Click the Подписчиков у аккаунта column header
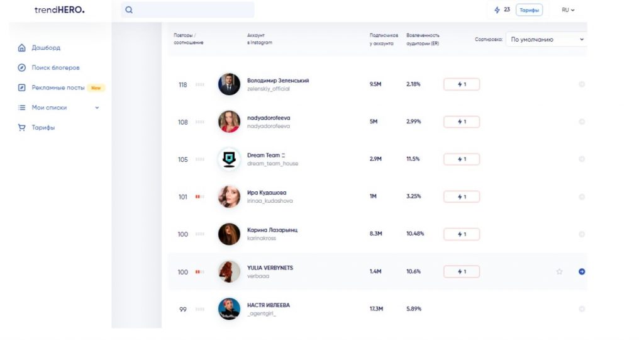Screen dimensions: 644x340 point(384,39)
